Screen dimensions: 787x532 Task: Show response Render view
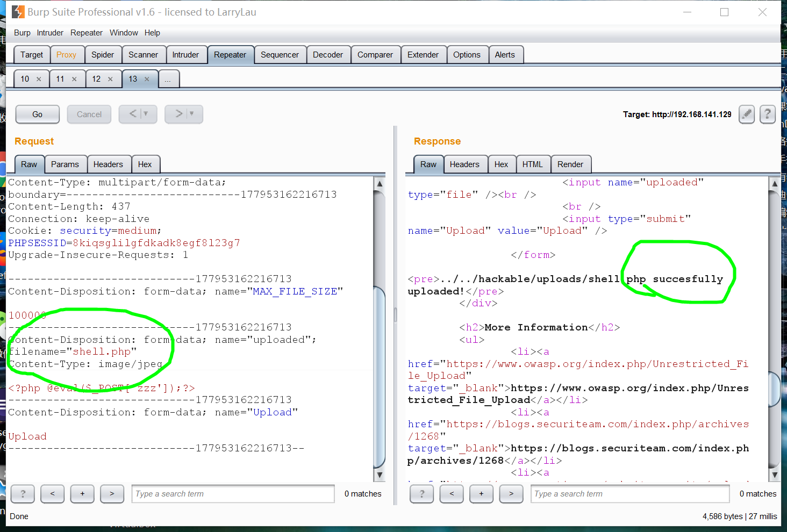click(x=570, y=164)
